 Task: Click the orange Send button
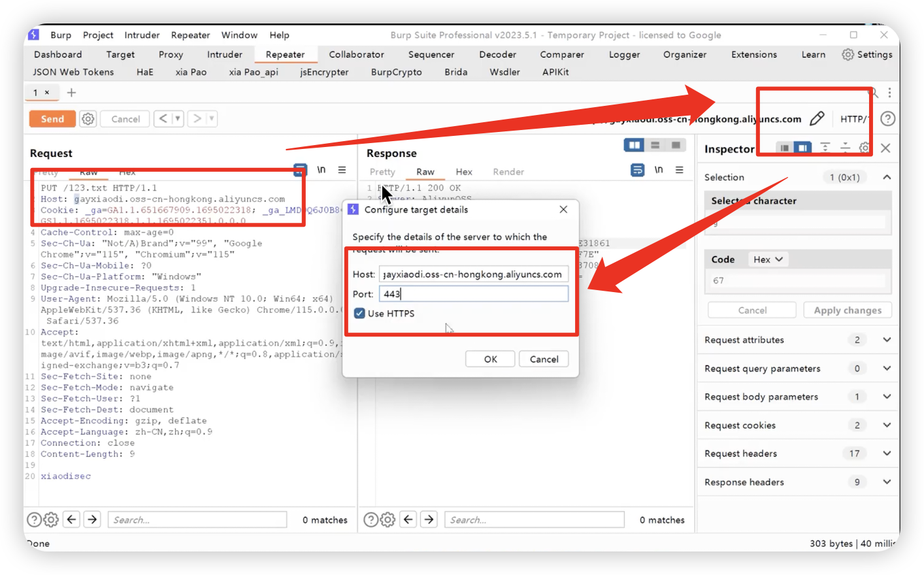click(x=52, y=119)
